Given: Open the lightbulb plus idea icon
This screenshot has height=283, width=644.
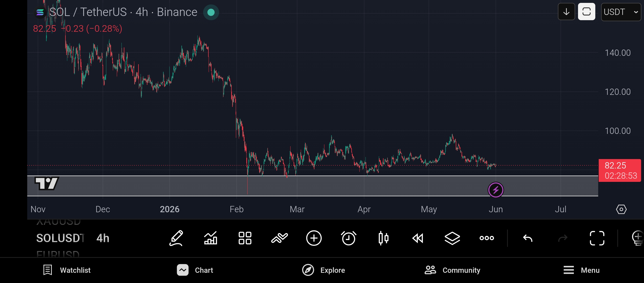Looking at the screenshot, I should (638, 238).
